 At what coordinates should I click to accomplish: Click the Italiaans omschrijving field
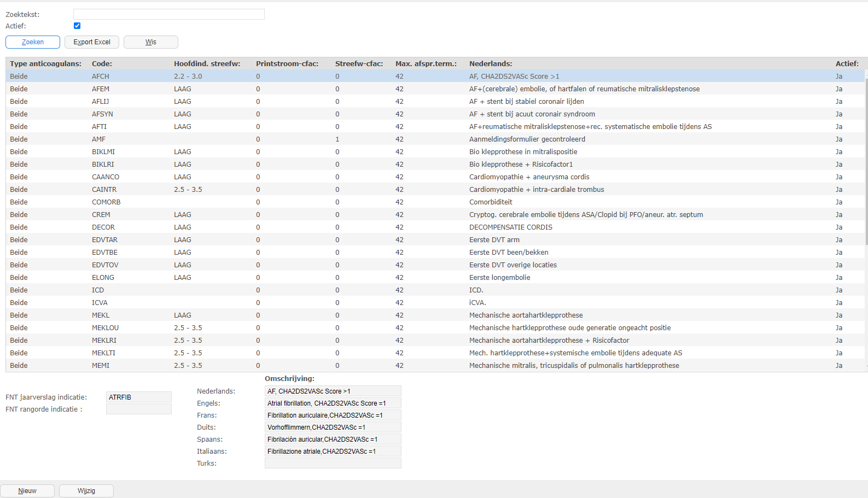coord(333,452)
